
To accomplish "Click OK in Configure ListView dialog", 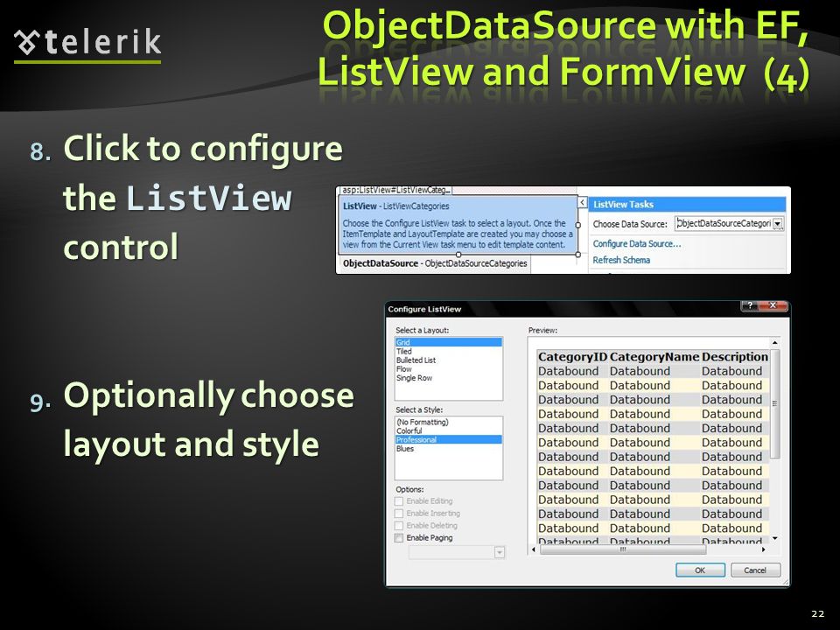I will point(700,570).
